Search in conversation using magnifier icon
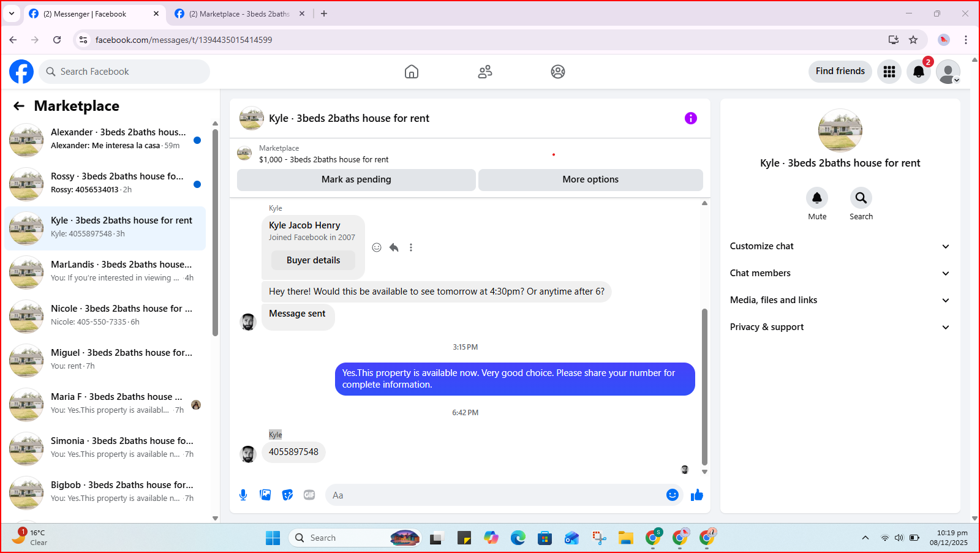 pyautogui.click(x=861, y=198)
